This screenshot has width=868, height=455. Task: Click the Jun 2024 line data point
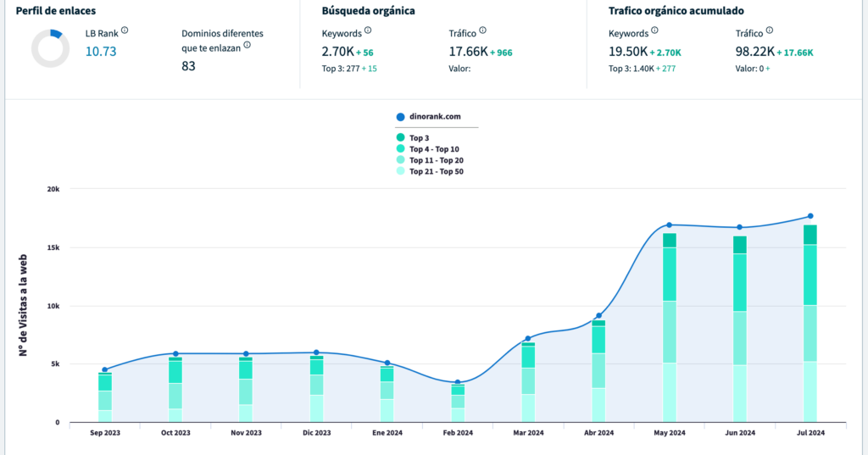point(739,227)
